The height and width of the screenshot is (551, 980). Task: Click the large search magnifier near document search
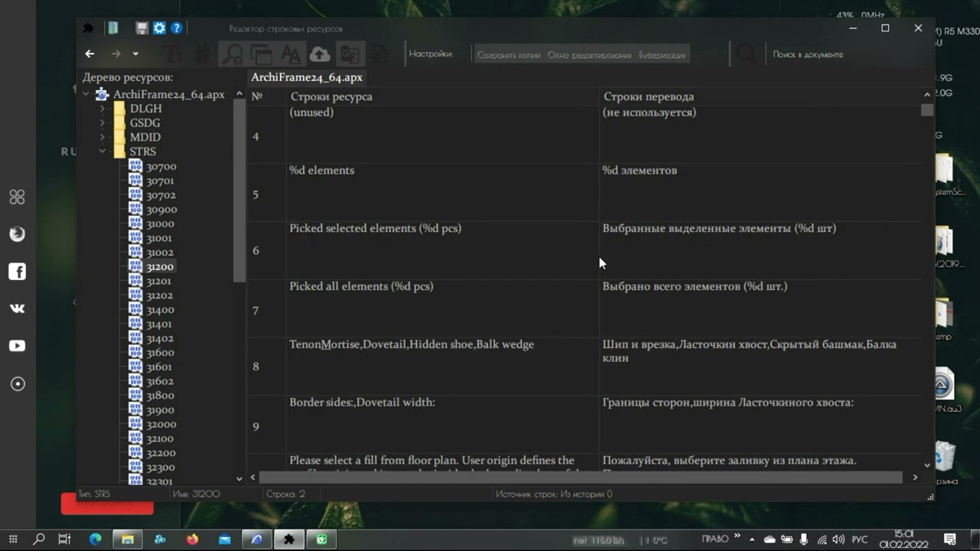(746, 54)
